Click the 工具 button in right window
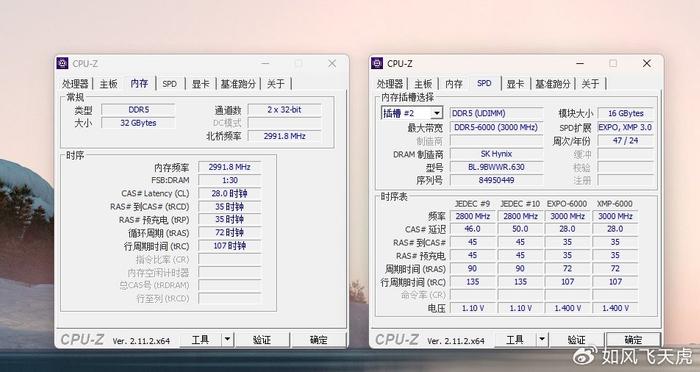The width and height of the screenshot is (700, 372). tap(515, 340)
